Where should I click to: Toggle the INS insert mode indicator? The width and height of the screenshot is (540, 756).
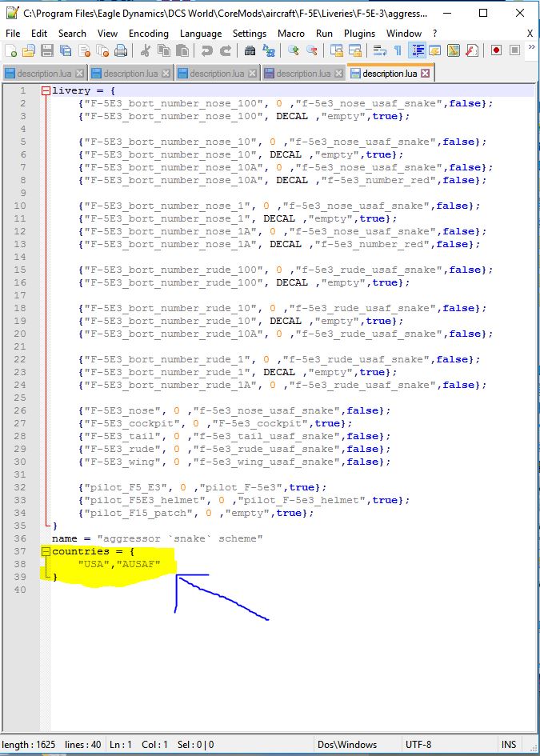509,745
